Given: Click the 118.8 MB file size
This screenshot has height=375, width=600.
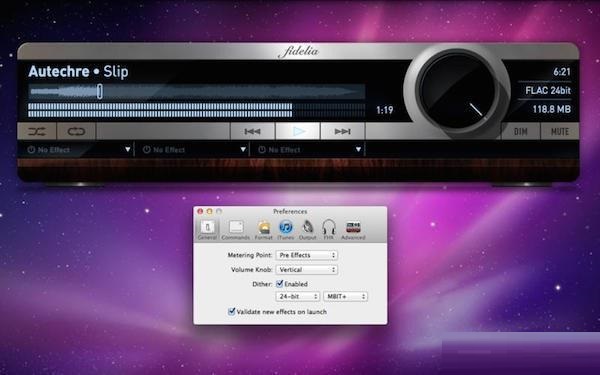Looking at the screenshot, I should (x=552, y=109).
